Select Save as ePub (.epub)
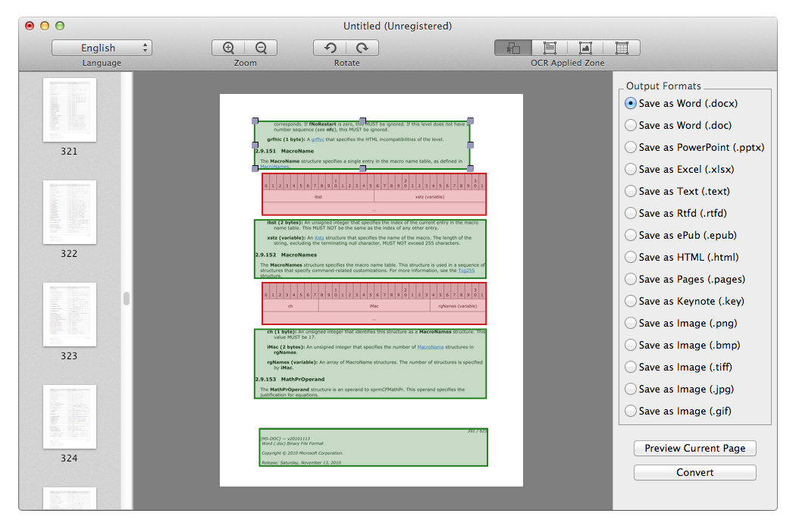The image size is (799, 532). [x=681, y=235]
